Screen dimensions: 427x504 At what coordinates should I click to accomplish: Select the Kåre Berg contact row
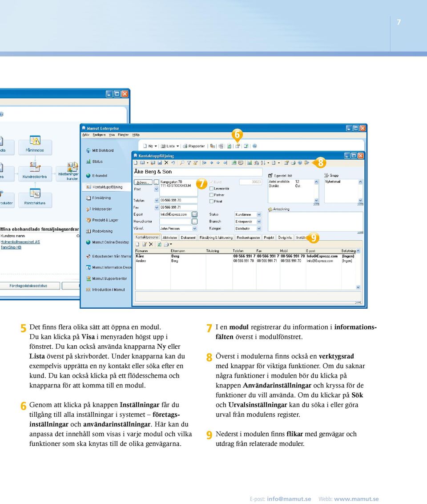[x=246, y=256]
